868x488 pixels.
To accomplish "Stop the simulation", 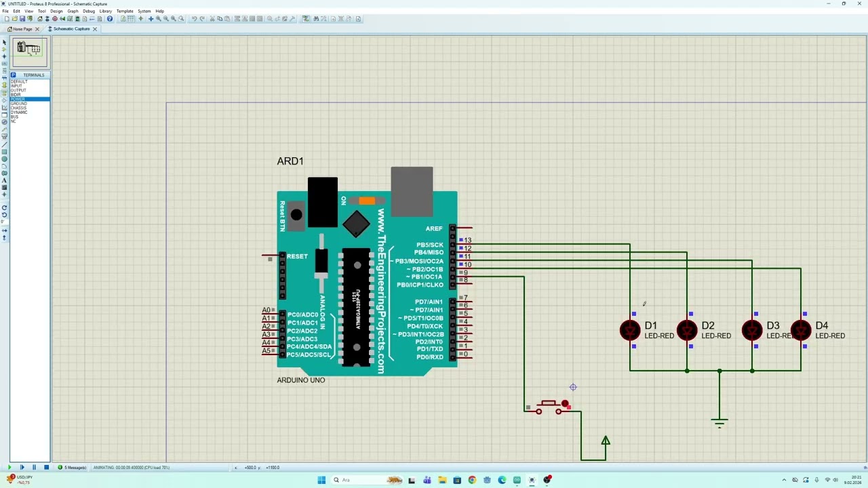I will coord(46,467).
